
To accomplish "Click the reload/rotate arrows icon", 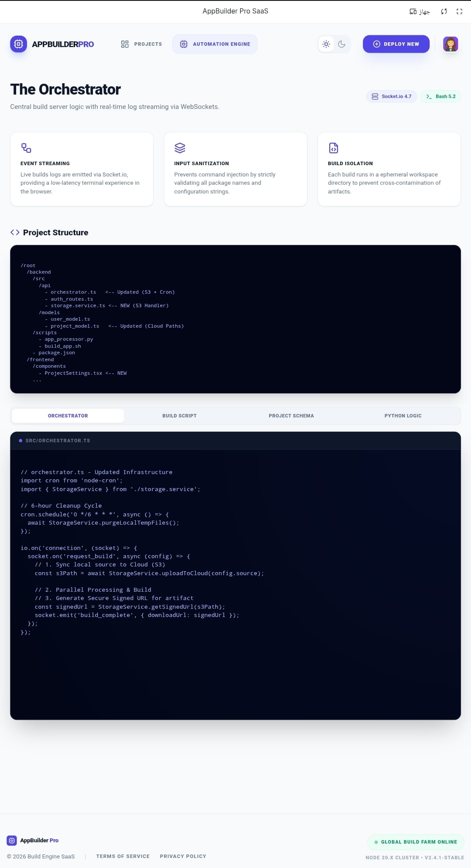I will [x=444, y=11].
